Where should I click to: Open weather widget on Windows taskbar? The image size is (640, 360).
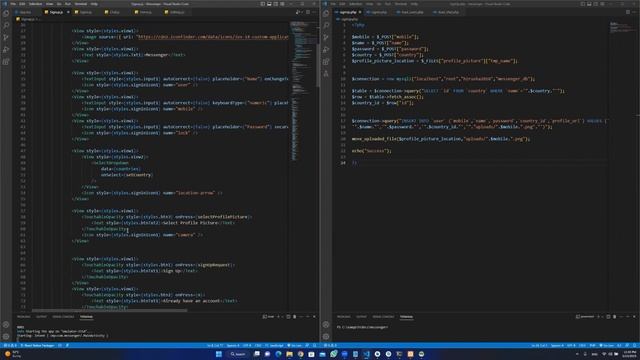[x=12, y=354]
